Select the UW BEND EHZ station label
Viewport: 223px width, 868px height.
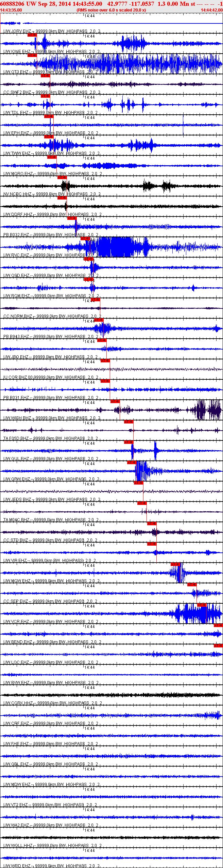53,642
